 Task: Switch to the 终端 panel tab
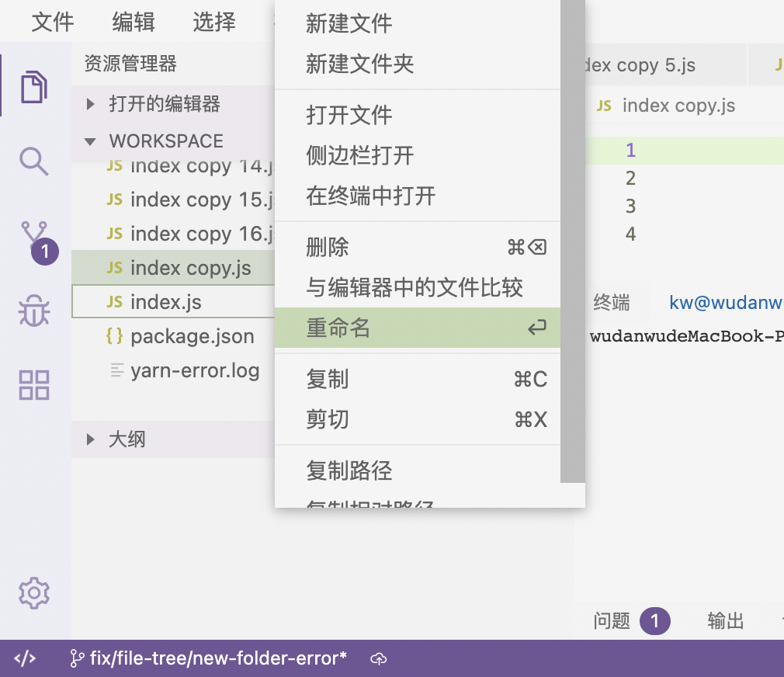(612, 303)
